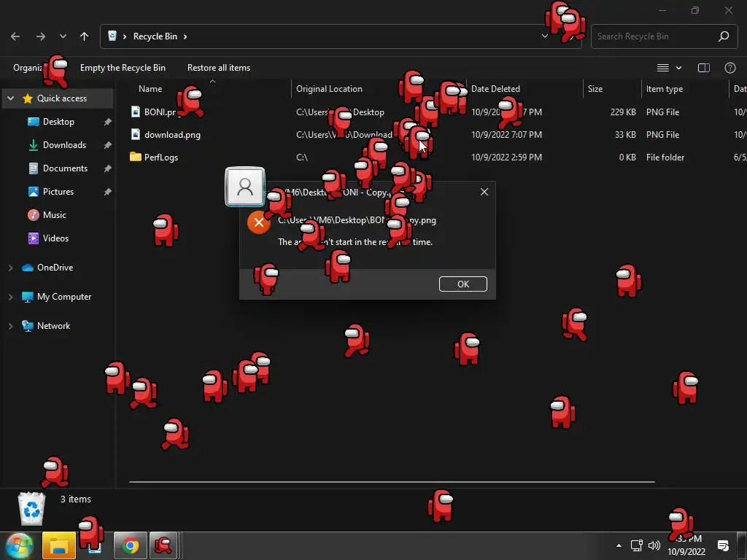Click the download.png file icon

tap(136, 134)
